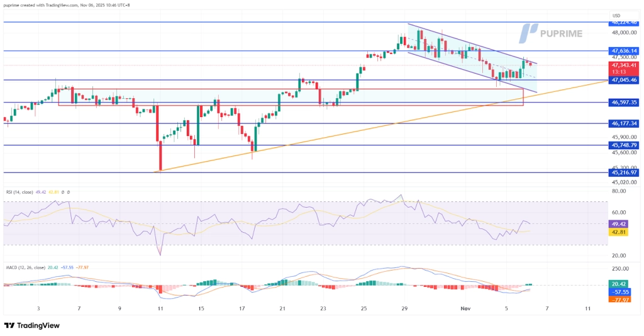Click the TradingView logo at bottom left
The height and width of the screenshot is (336, 644).
31,325
